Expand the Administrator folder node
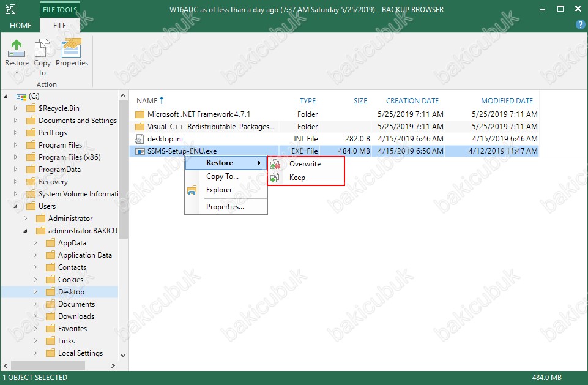Screen dimensions: 588x385 click(x=25, y=219)
